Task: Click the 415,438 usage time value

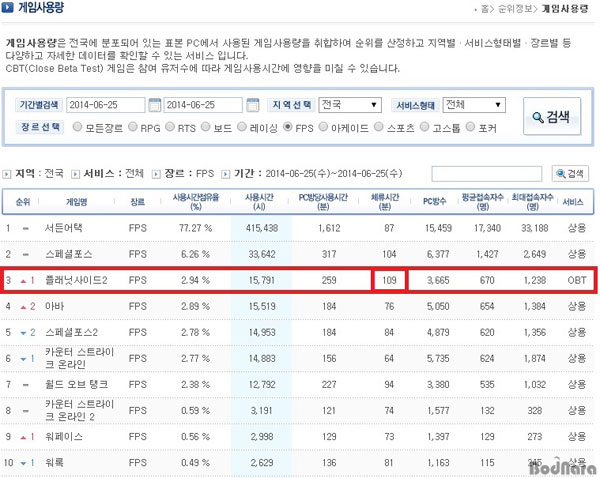Action: pos(262,228)
